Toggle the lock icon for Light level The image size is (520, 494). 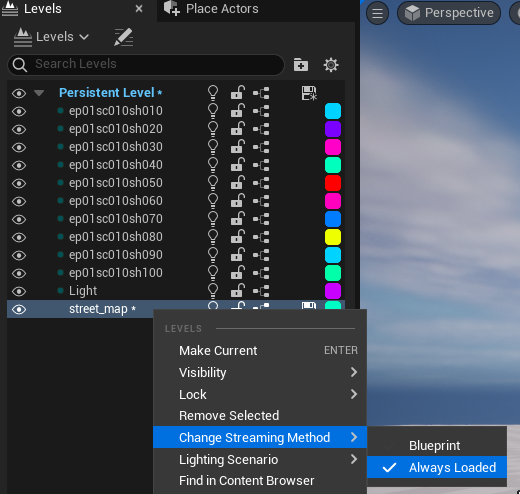(238, 291)
